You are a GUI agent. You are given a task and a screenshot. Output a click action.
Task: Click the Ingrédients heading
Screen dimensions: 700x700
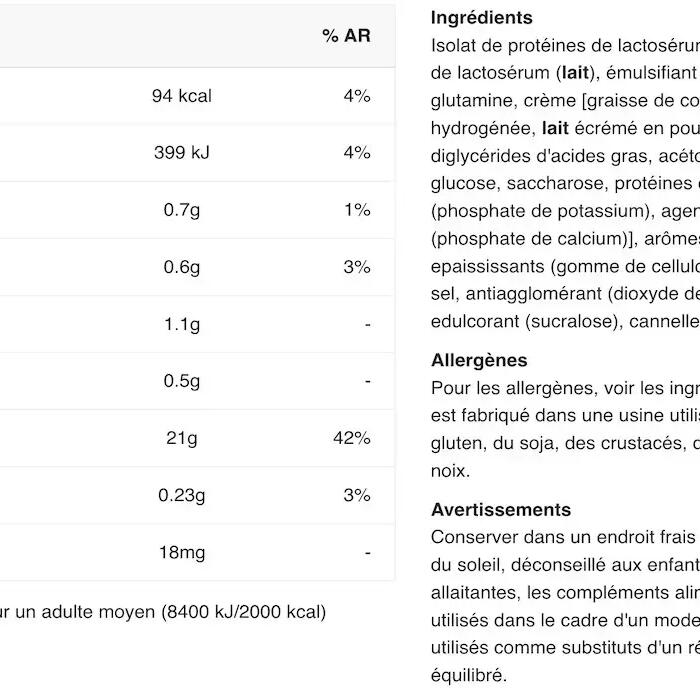click(x=481, y=18)
